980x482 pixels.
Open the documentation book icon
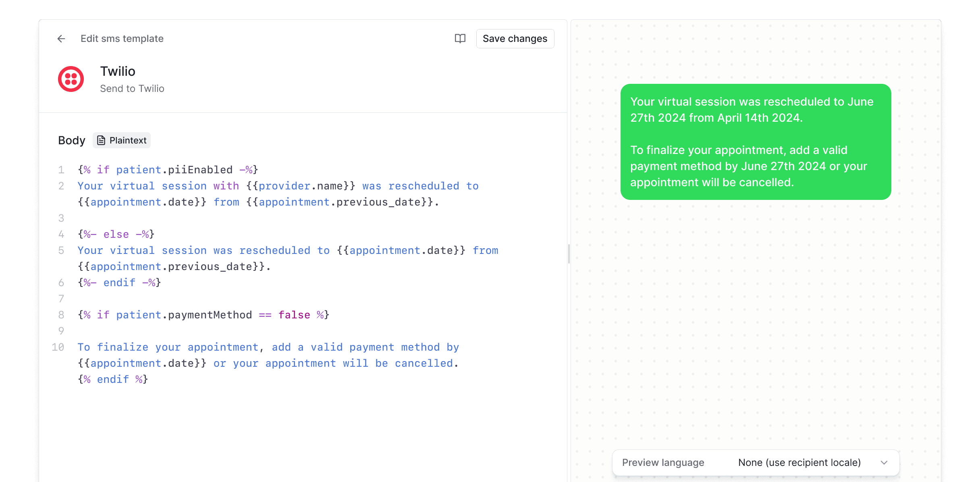coord(460,38)
